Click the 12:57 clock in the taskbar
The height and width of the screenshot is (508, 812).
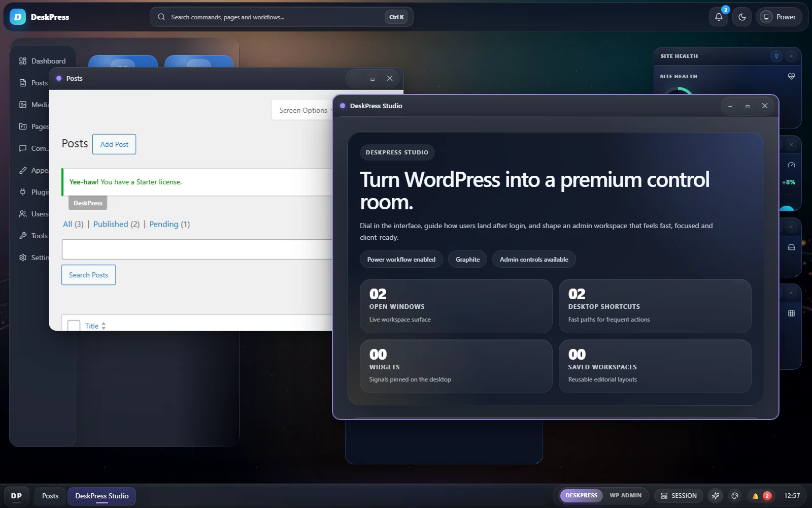pyautogui.click(x=792, y=496)
